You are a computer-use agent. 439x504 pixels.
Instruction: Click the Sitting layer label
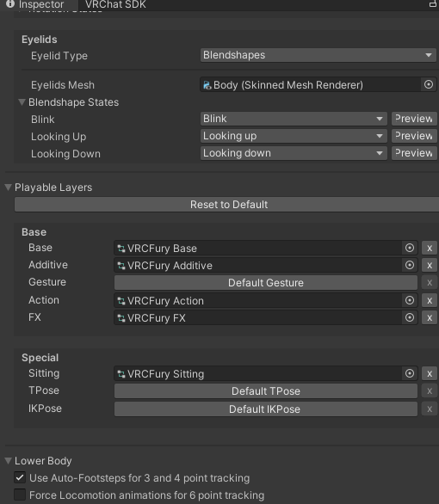point(44,373)
